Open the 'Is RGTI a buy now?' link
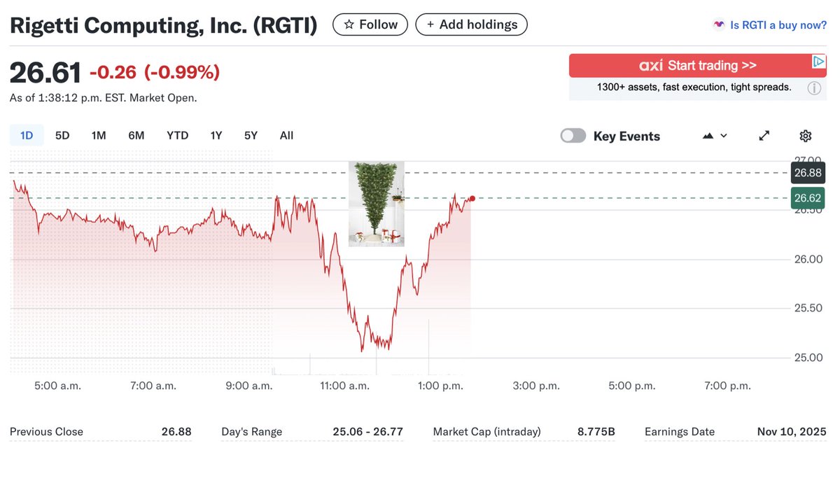Image resolution: width=840 pixels, height=504 pixels. pyautogui.click(x=778, y=24)
